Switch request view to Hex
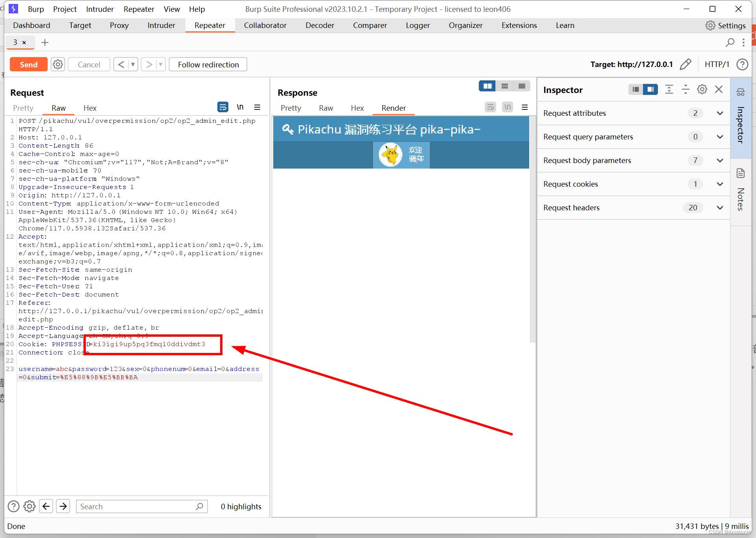 90,108
